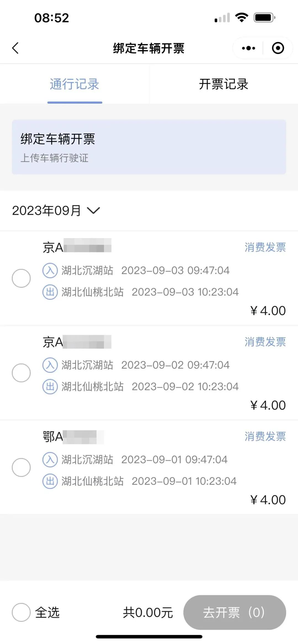
Task: Tap exit icon of 09-02 record
Action: click(50, 387)
